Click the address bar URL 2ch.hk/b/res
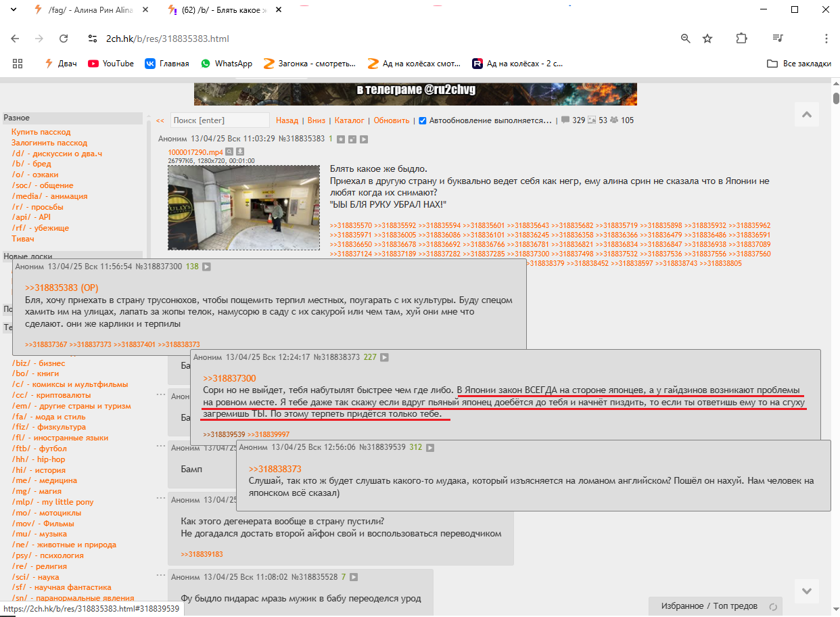Image resolution: width=840 pixels, height=617 pixels. point(168,39)
